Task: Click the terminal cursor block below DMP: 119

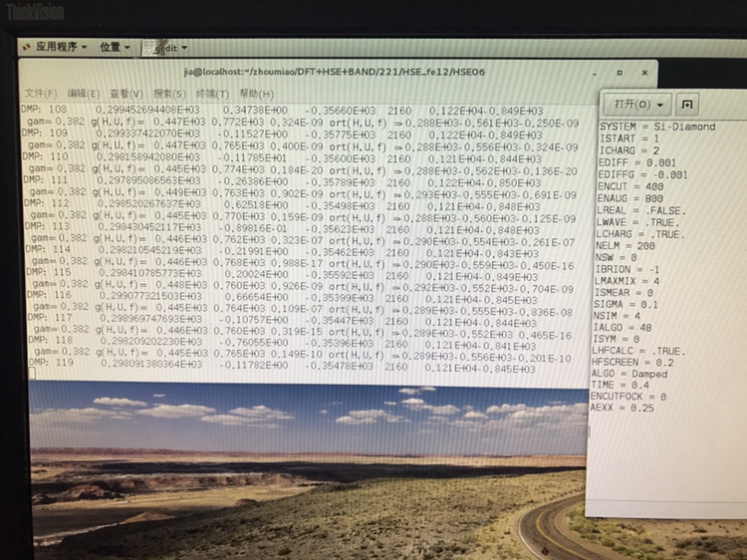Action: [x=32, y=374]
